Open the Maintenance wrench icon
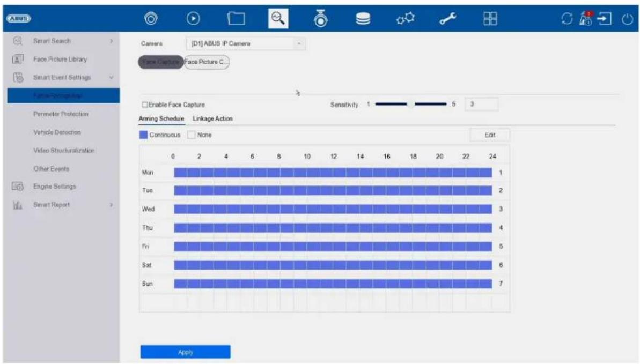Viewport: 640px width, 364px height. pos(448,18)
